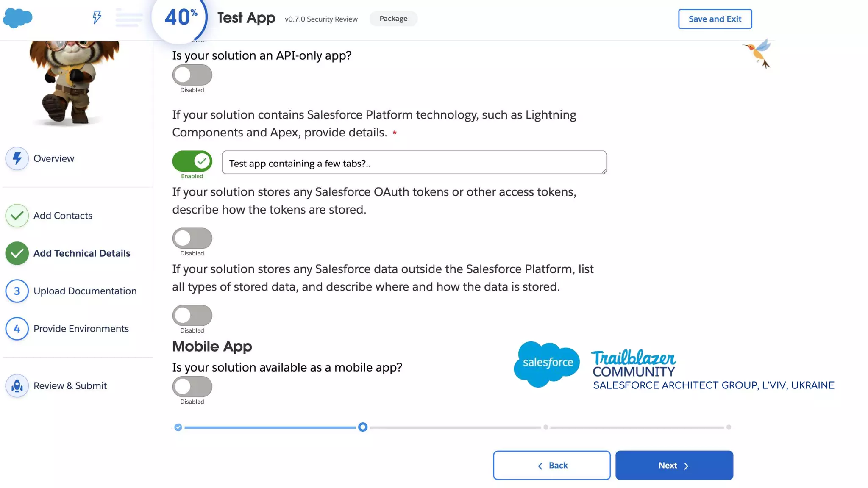Click the Next button

(674, 465)
